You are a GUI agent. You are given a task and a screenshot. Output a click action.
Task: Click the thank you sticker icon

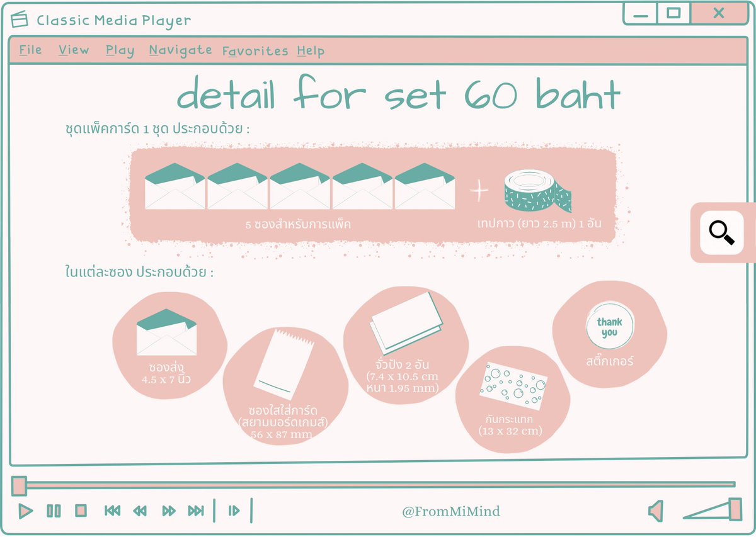click(609, 327)
